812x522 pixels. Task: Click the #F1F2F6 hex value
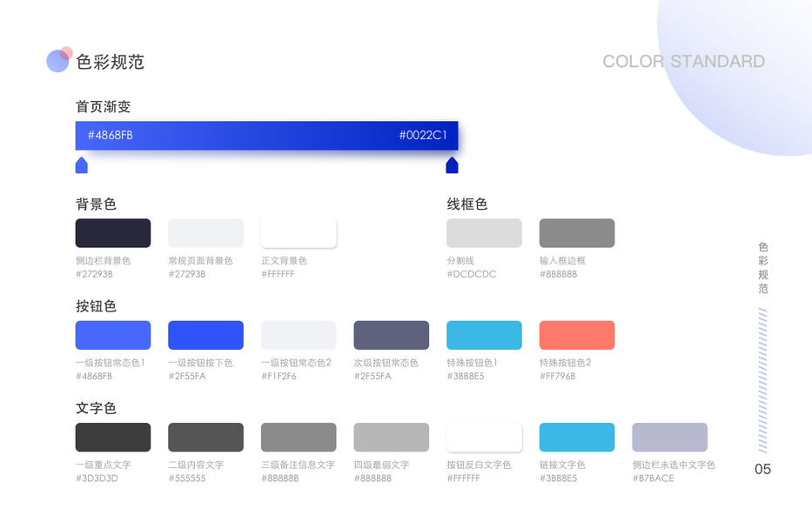click(279, 376)
